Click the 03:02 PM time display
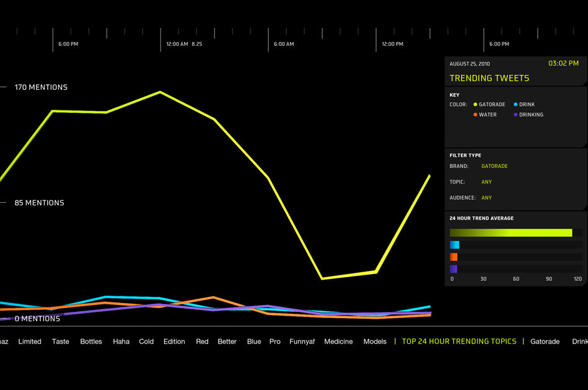Image resolution: width=588 pixels, height=390 pixels. click(x=563, y=63)
